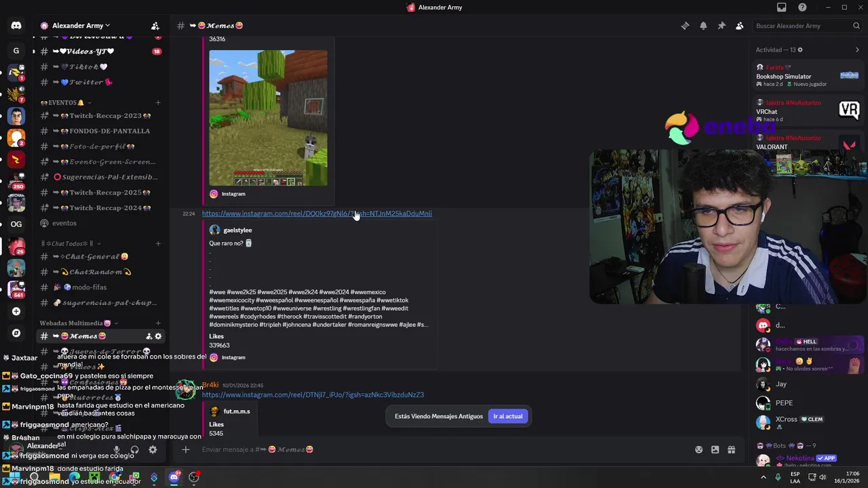Open the attachment plus button in message bar

click(185, 449)
